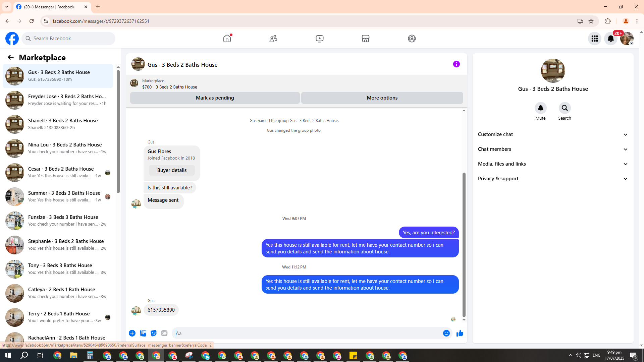
Task: Select the Messenger | Facebook browser tab
Action: tap(52, 7)
